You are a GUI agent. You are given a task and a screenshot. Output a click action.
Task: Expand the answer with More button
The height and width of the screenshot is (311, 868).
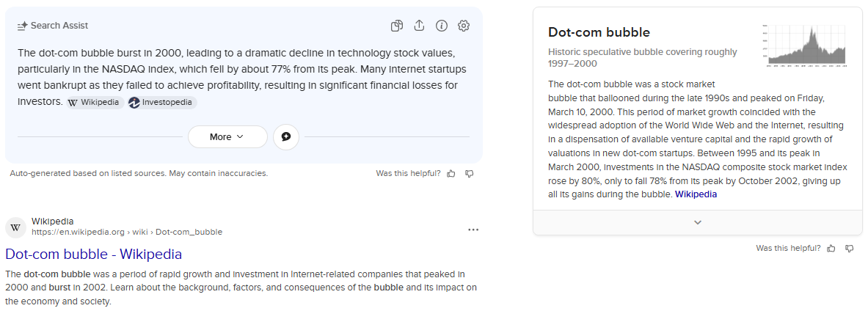pyautogui.click(x=227, y=137)
